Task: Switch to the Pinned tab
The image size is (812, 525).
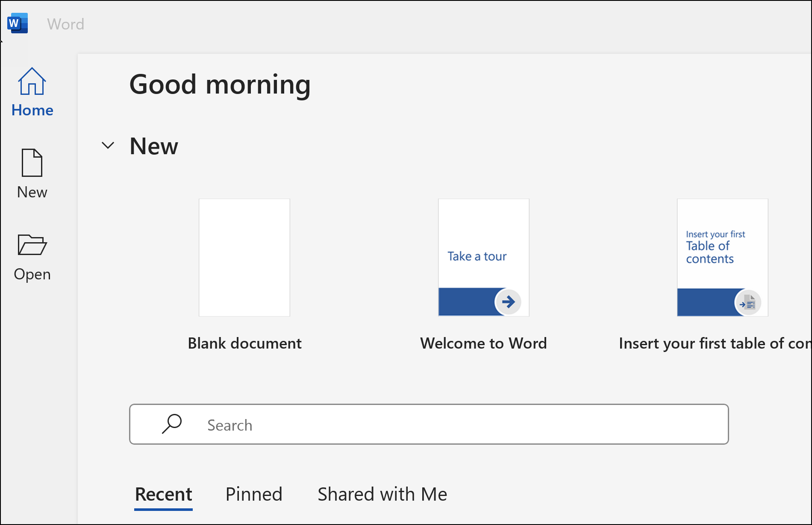Action: 253,494
